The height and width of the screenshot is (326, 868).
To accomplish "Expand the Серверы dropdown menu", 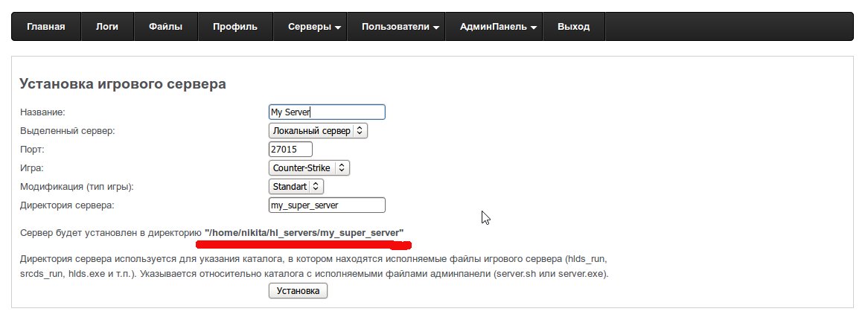I will point(314,27).
